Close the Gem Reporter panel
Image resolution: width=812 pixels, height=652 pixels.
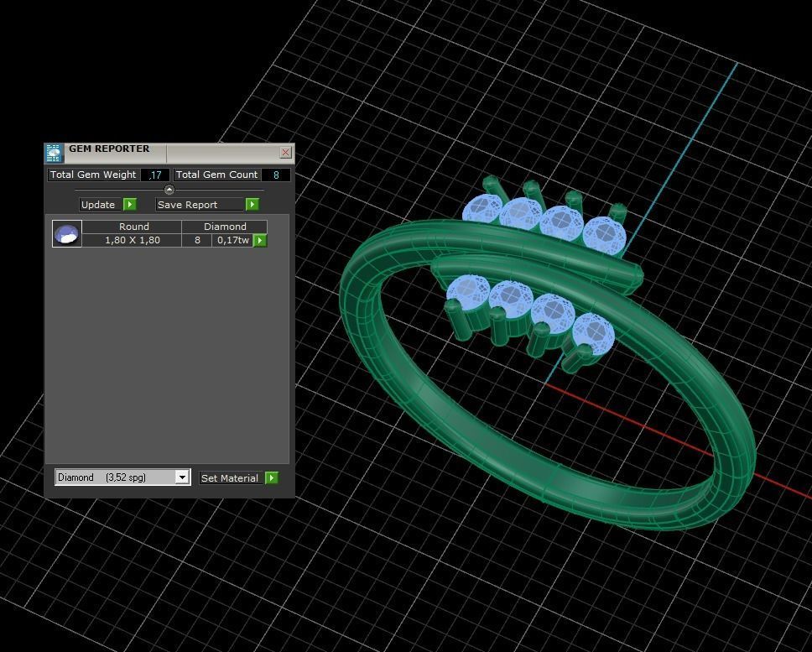click(285, 152)
